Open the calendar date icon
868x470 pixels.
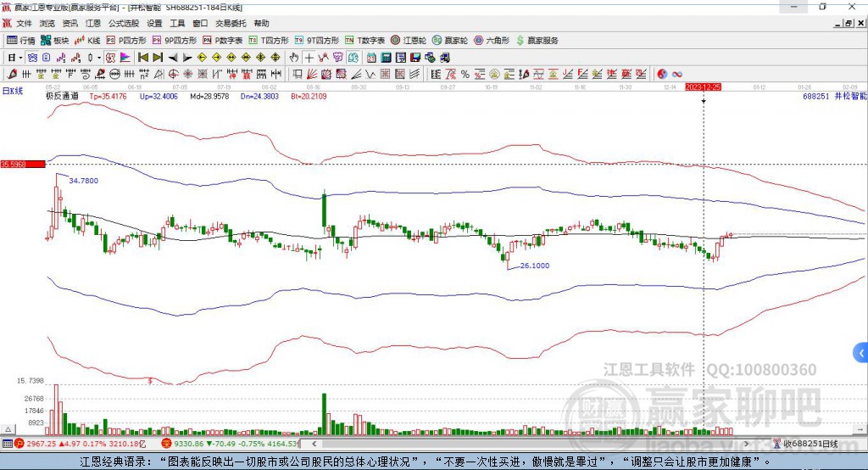pyautogui.click(x=371, y=58)
